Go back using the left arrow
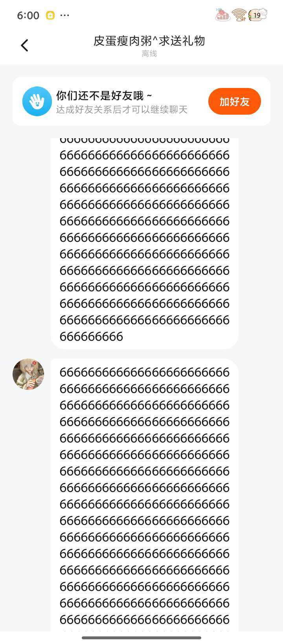Image resolution: width=283 pixels, height=644 pixels. pyautogui.click(x=24, y=46)
